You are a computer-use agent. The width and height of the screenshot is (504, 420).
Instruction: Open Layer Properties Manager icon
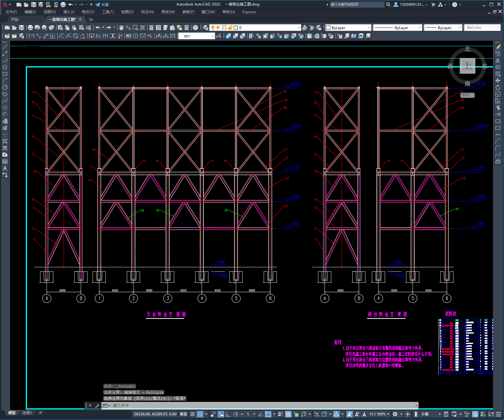[x=206, y=28]
